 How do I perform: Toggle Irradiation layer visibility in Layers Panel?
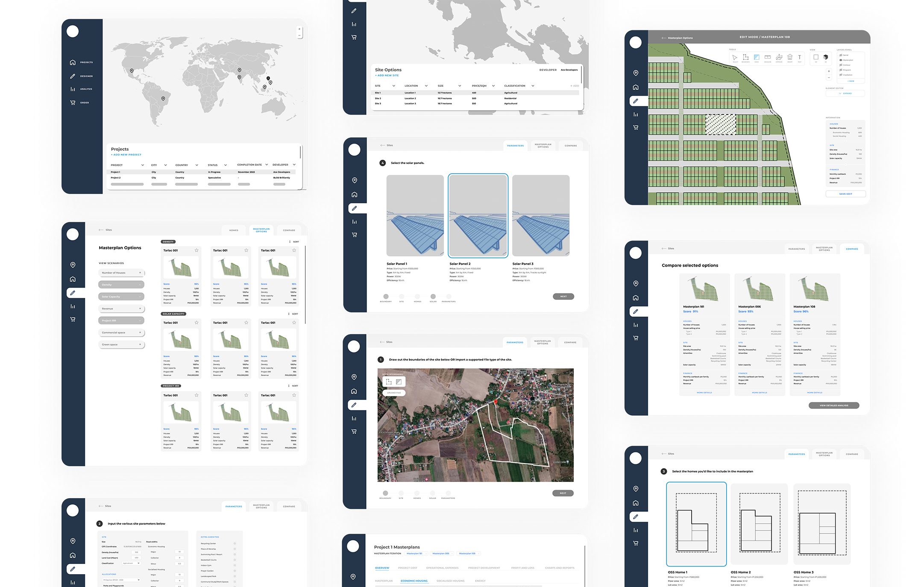tap(841, 75)
